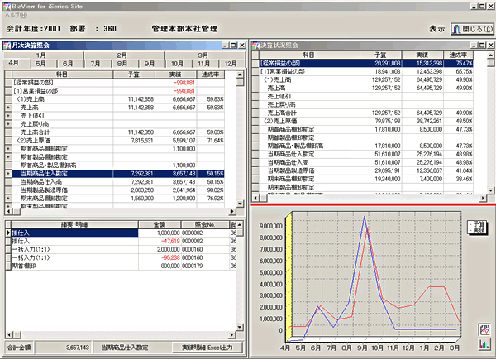The width and height of the screenshot is (496, 360).
Task: Maximize the 月次決算照会 inner window
Action: tap(234, 45)
